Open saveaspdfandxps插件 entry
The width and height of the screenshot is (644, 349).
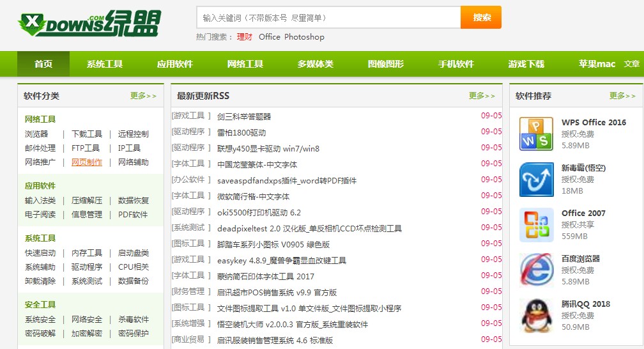[x=287, y=181]
